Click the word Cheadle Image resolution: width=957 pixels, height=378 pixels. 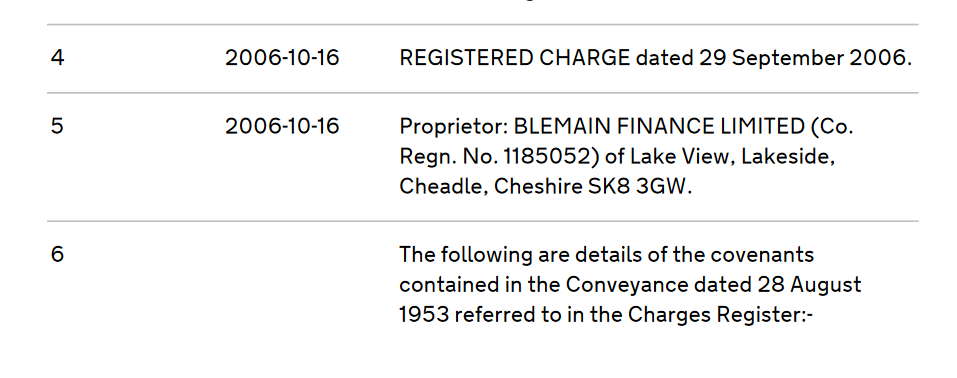[442, 186]
